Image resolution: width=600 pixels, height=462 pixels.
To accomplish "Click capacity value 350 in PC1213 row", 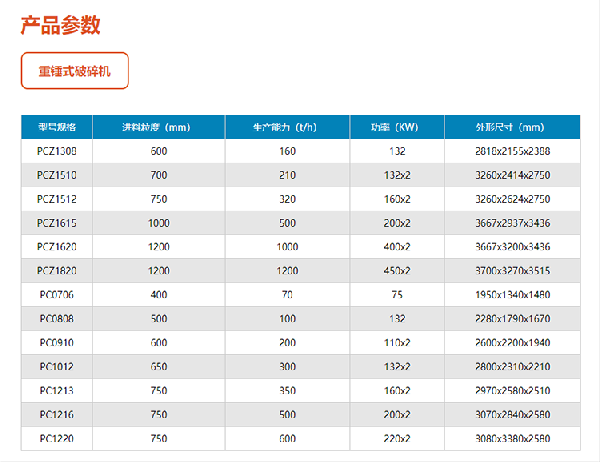I will 287,390.
